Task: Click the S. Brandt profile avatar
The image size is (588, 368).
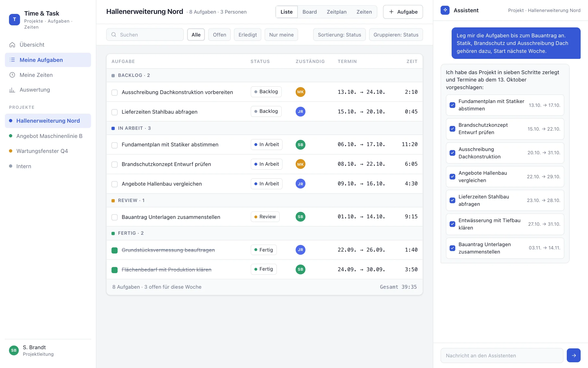Action: 14,350
